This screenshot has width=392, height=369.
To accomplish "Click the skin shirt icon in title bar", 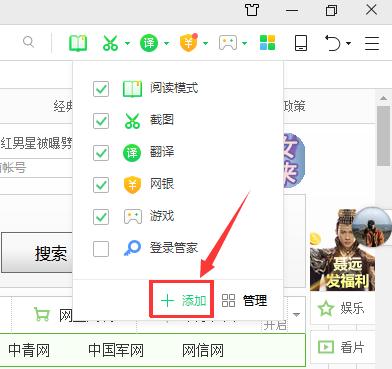I will [252, 10].
